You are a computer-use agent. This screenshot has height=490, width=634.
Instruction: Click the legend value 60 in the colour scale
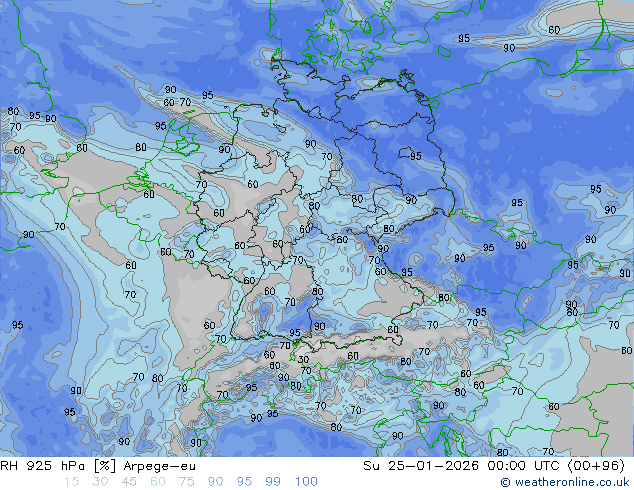tap(158, 482)
